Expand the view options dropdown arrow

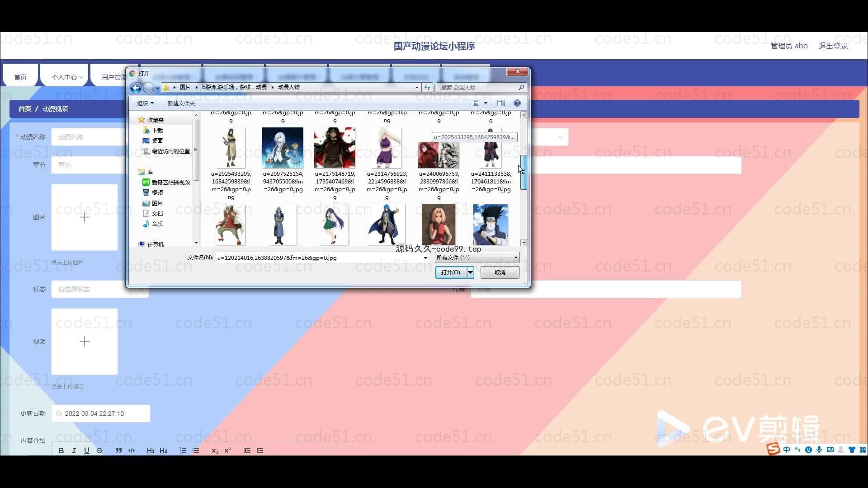coord(486,103)
